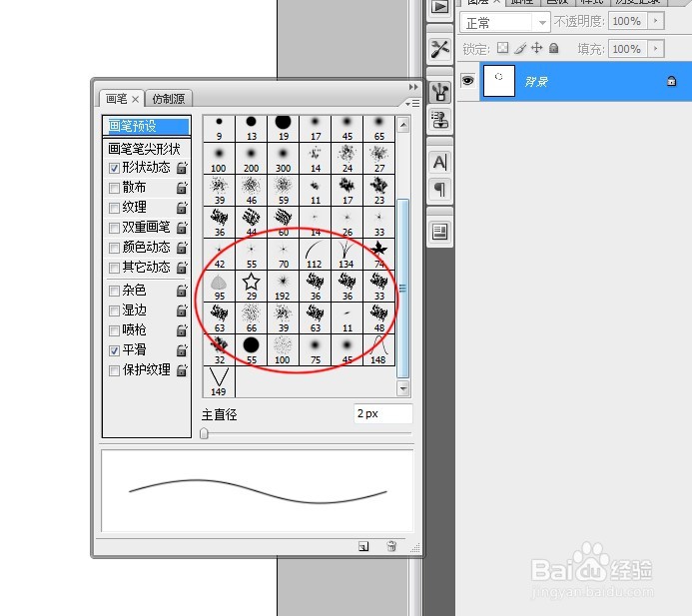Enable 颜色动态 checkbox
Viewport: 692px width, 616px height.
tap(114, 248)
